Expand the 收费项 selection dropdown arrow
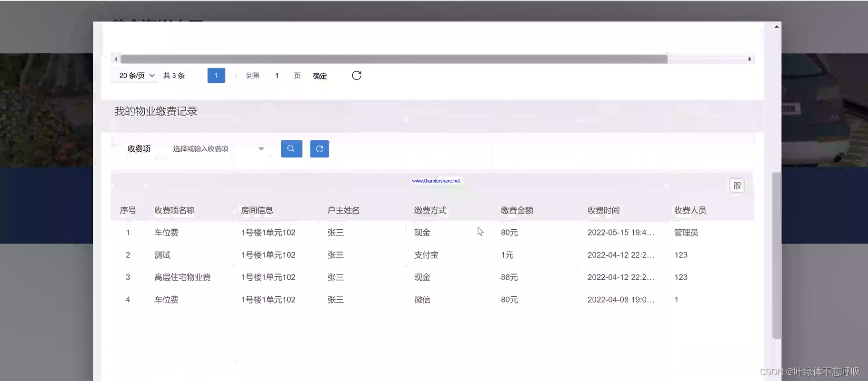 (261, 149)
